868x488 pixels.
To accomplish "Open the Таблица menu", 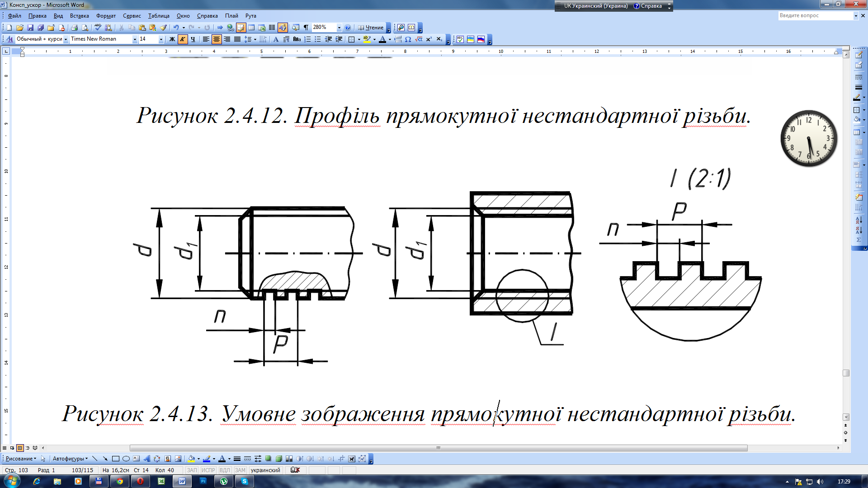I will [159, 16].
